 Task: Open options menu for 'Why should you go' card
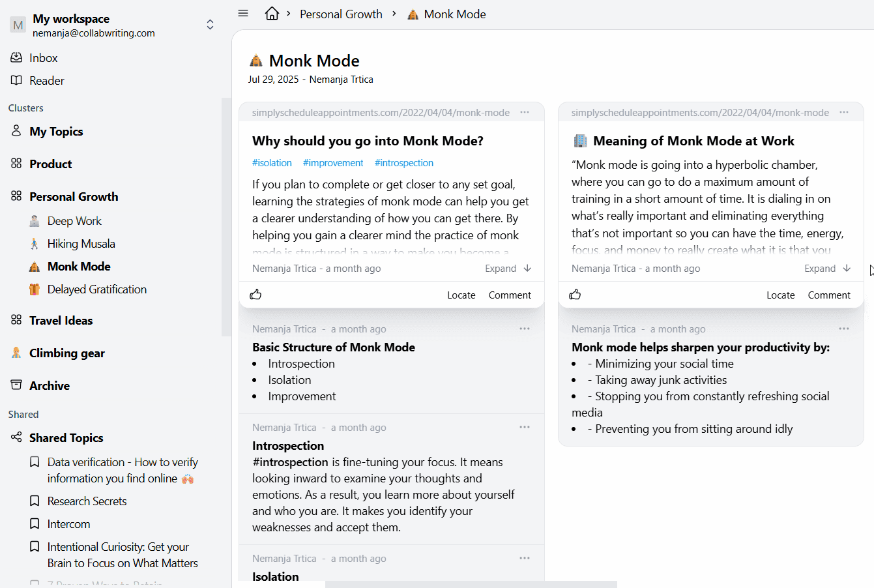coord(525,112)
